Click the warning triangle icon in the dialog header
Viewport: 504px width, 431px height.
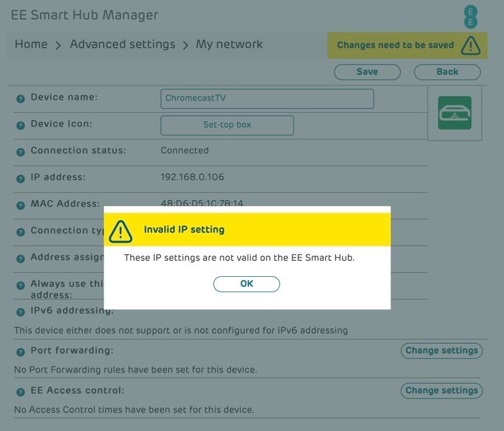120,232
